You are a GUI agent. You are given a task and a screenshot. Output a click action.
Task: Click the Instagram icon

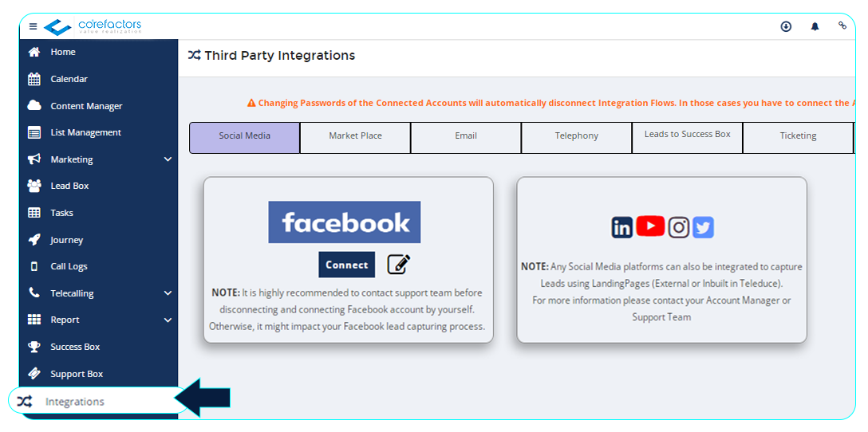679,227
